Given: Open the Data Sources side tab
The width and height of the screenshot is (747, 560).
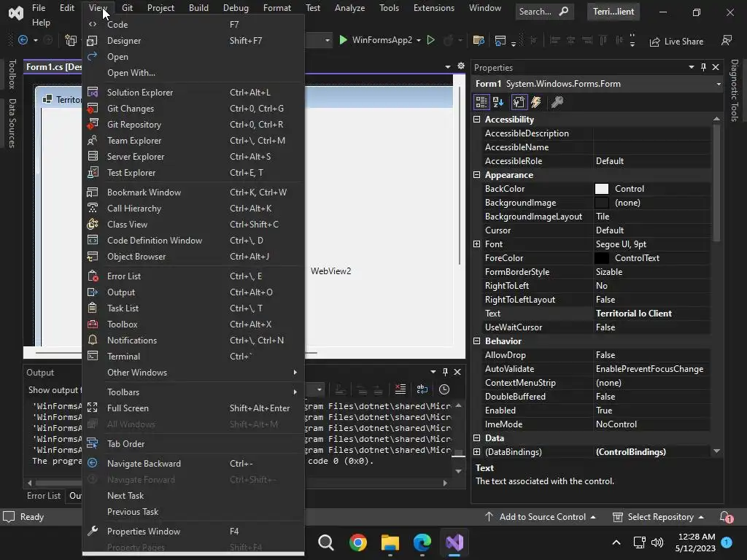Looking at the screenshot, I should click(12, 122).
